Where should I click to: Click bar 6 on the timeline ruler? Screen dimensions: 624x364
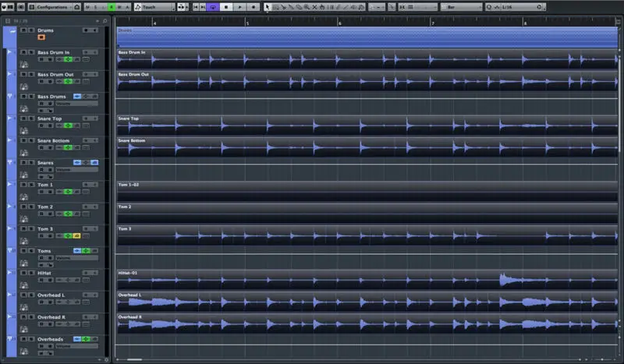tap(339, 23)
